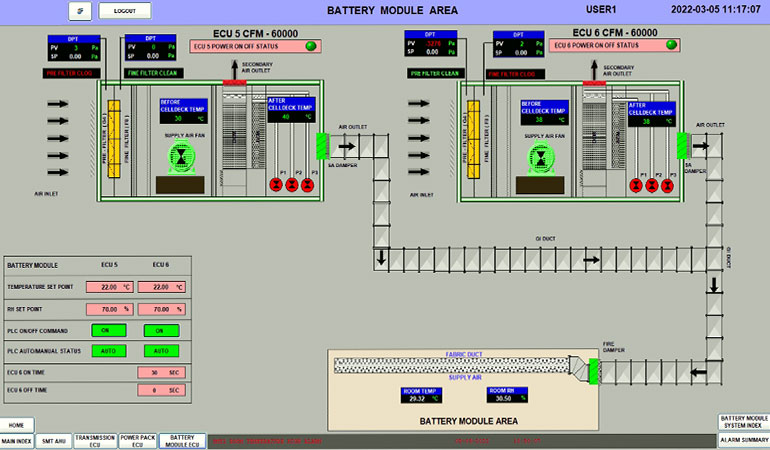Click ECU 6 PRE FILTER CLEAN status label
Image resolution: width=770 pixels, height=450 pixels.
point(435,73)
